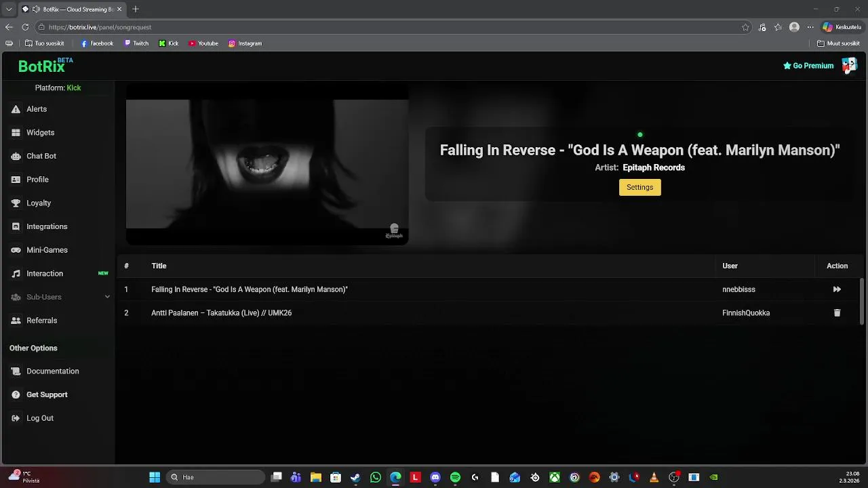The height and width of the screenshot is (488, 868).
Task: Open the Referrals users icon
Action: pos(16,321)
